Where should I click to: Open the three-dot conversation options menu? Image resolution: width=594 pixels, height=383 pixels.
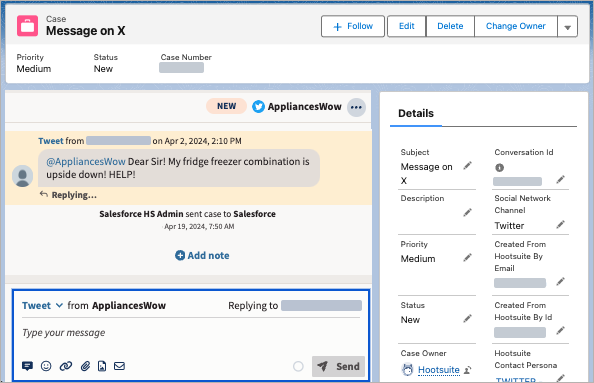(356, 107)
